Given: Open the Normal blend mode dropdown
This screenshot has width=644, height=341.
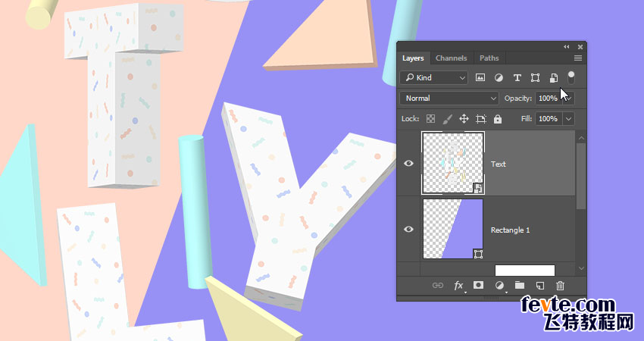Looking at the screenshot, I should click(449, 99).
